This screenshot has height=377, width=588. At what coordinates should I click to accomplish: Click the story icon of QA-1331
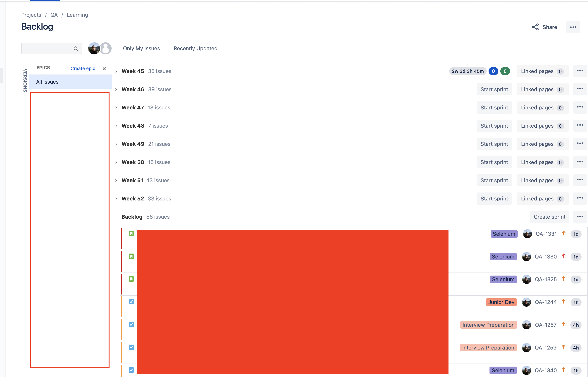tap(131, 234)
